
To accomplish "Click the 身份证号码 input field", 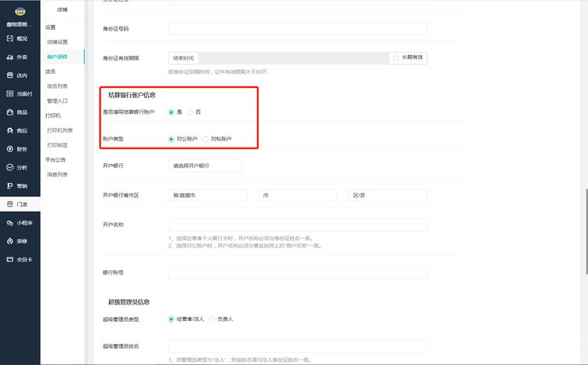I will click(297, 28).
